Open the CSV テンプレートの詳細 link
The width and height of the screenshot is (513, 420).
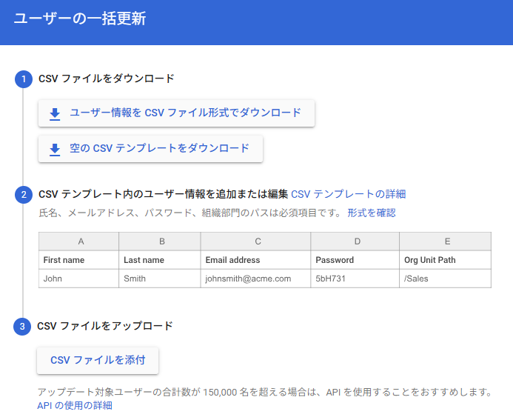tap(348, 194)
